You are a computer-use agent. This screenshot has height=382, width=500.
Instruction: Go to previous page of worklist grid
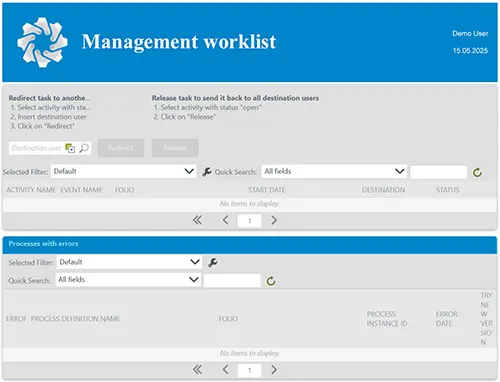coord(225,220)
